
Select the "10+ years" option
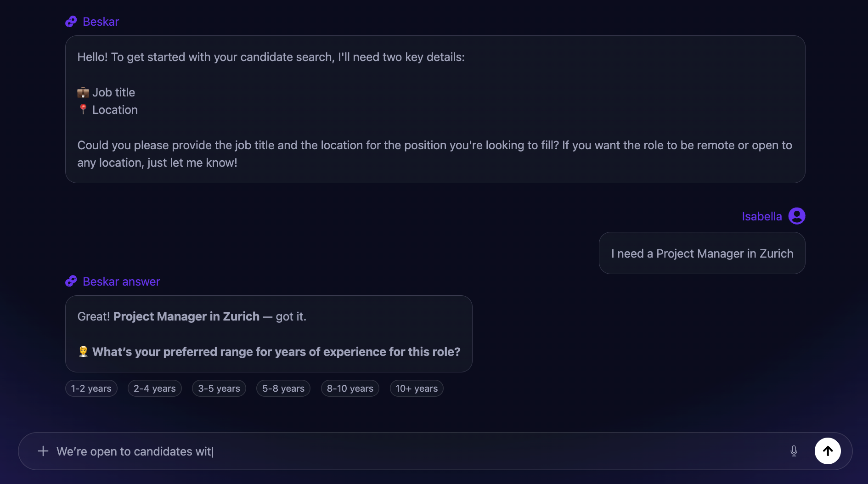416,388
